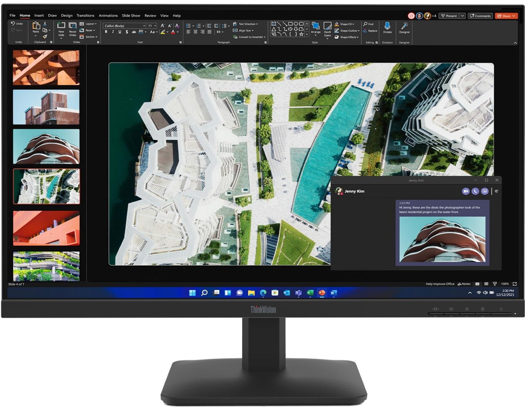The image size is (532, 409).
Task: Insert a star shape from the shapes gallery
Action: [x=301, y=34]
